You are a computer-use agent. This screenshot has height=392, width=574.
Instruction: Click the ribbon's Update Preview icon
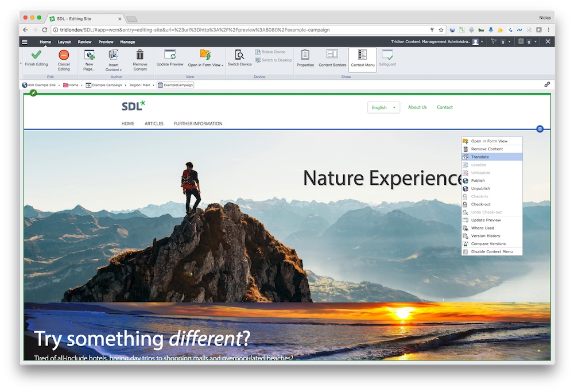coord(170,55)
